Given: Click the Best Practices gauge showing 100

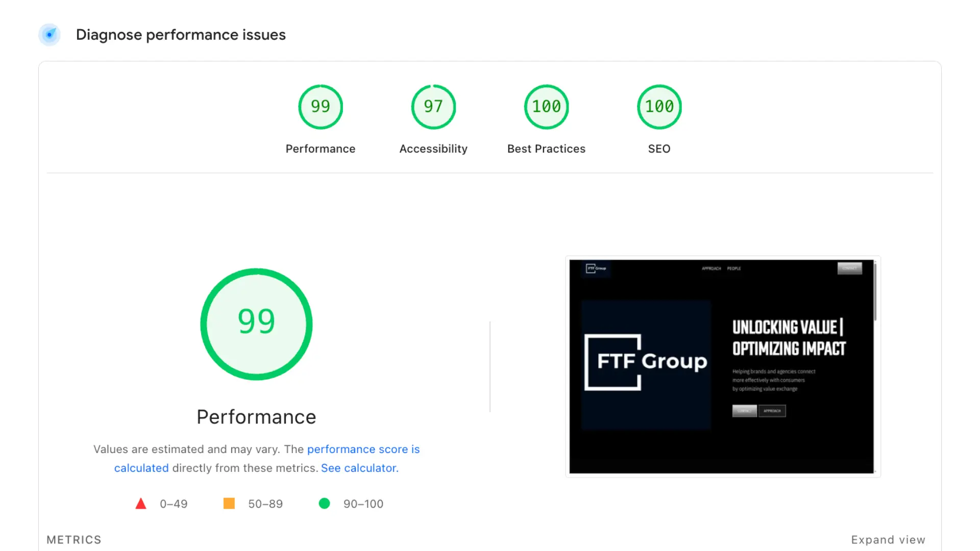Looking at the screenshot, I should tap(546, 107).
